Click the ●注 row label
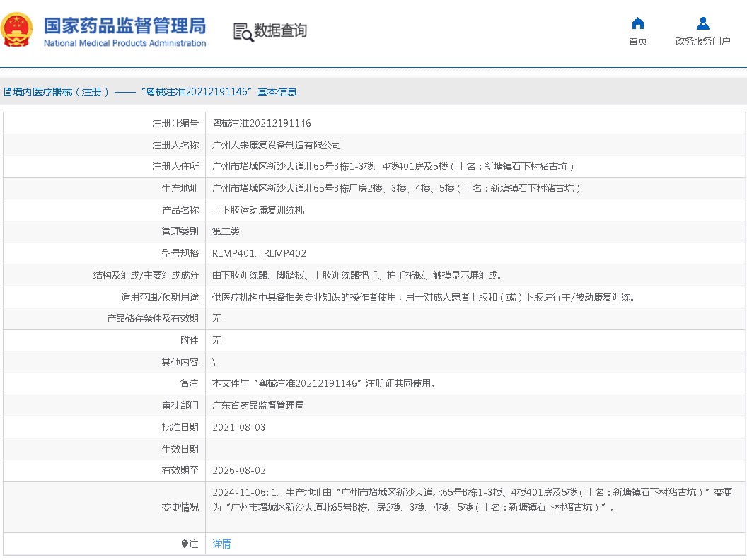 coord(189,544)
